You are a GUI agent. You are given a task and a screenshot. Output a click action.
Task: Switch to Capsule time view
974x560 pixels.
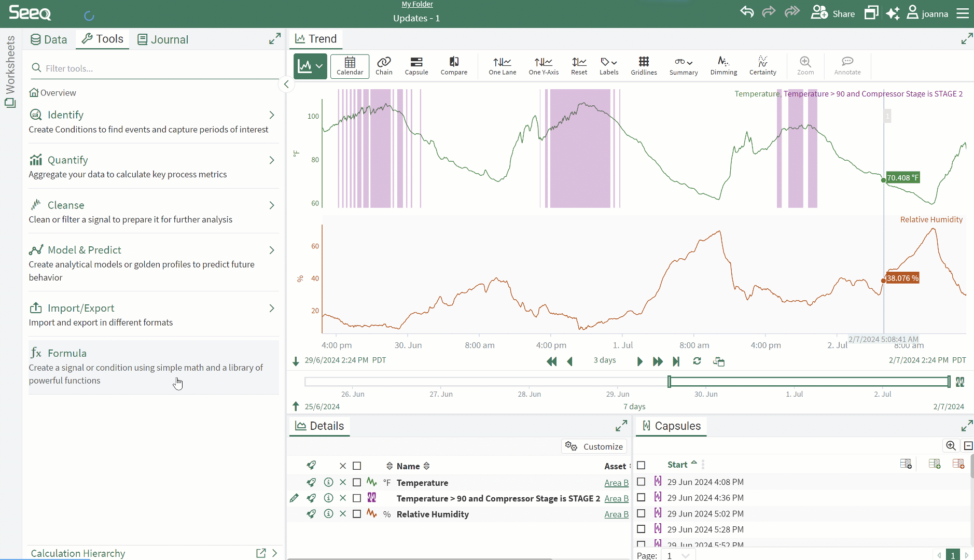tap(416, 66)
